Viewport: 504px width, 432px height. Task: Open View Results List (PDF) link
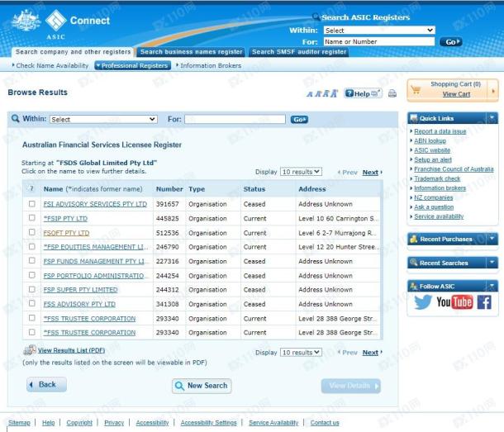[71, 350]
